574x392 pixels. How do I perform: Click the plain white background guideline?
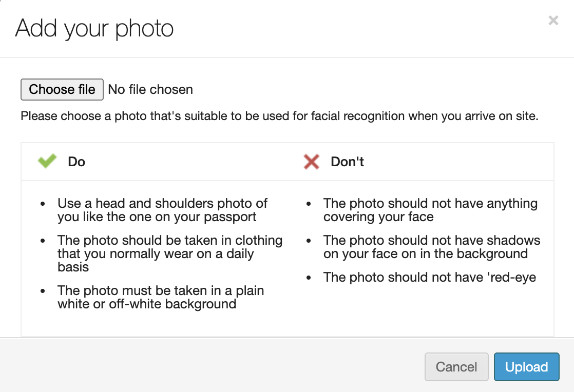point(160,297)
